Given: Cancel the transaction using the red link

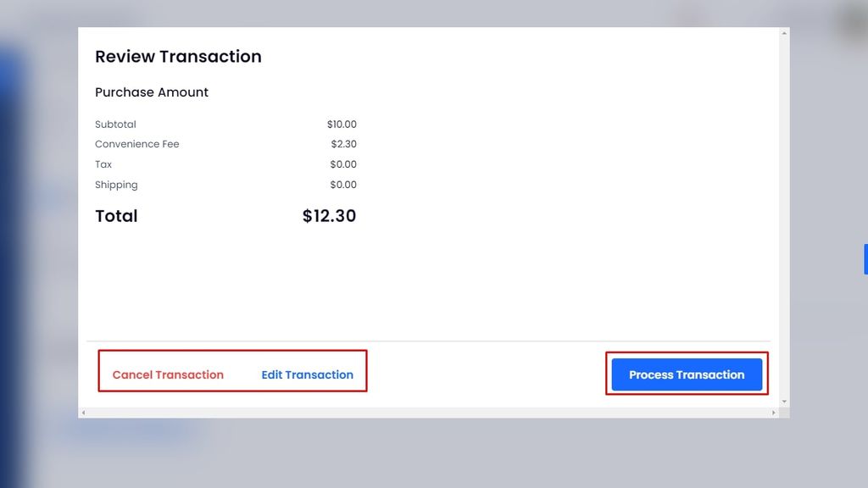Looking at the screenshot, I should click(168, 374).
